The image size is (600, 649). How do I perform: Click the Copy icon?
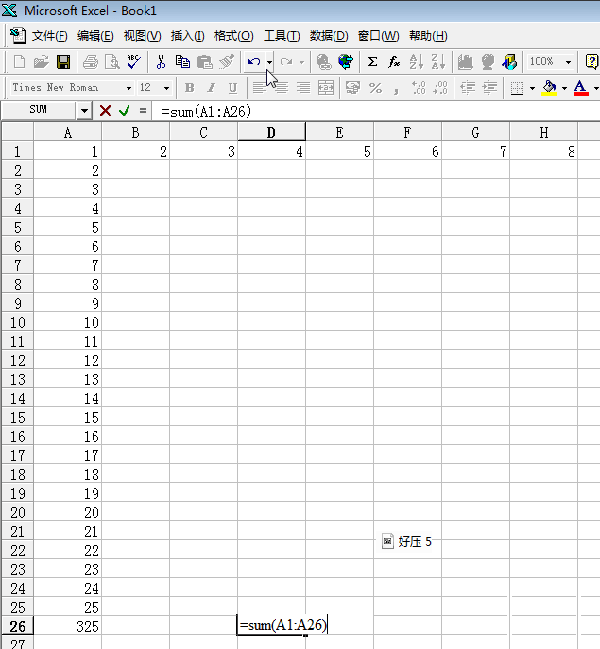coord(182,62)
